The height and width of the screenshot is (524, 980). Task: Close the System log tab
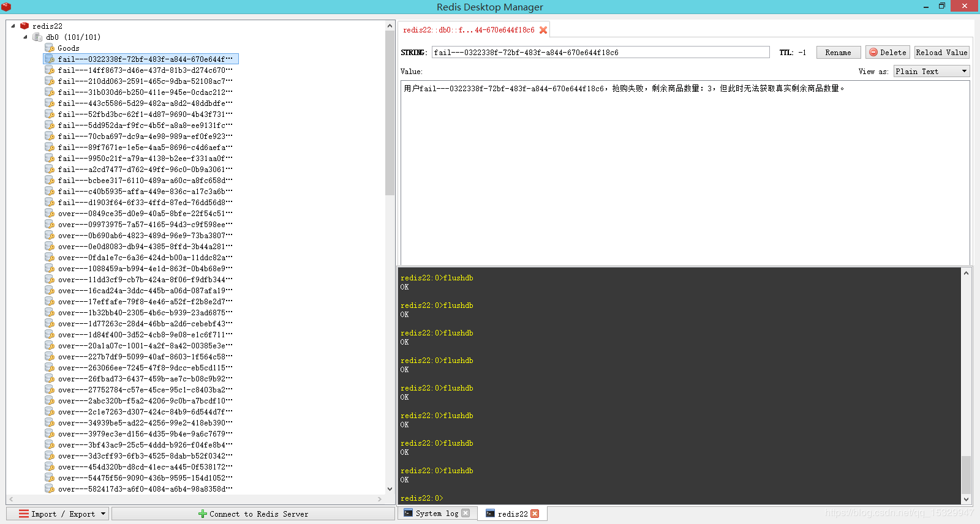(x=466, y=513)
